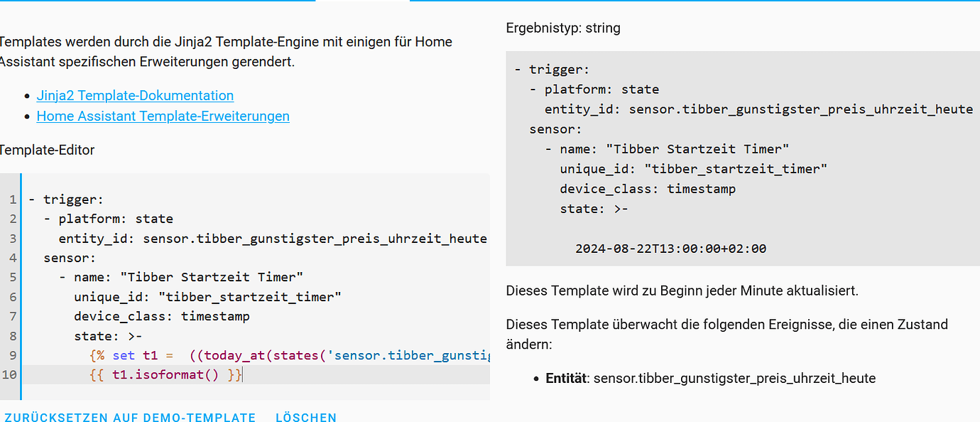Click line number 1 in the editor gutter

[12, 200]
